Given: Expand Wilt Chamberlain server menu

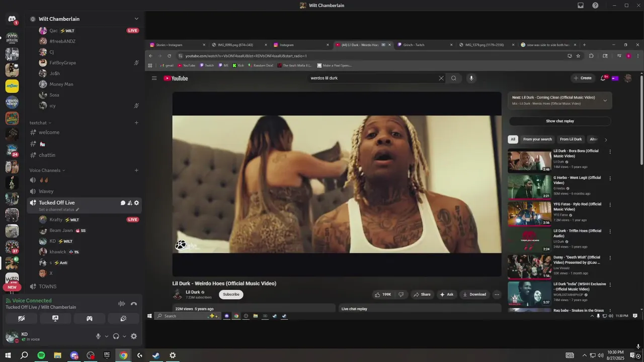Looking at the screenshot, I should point(136,19).
